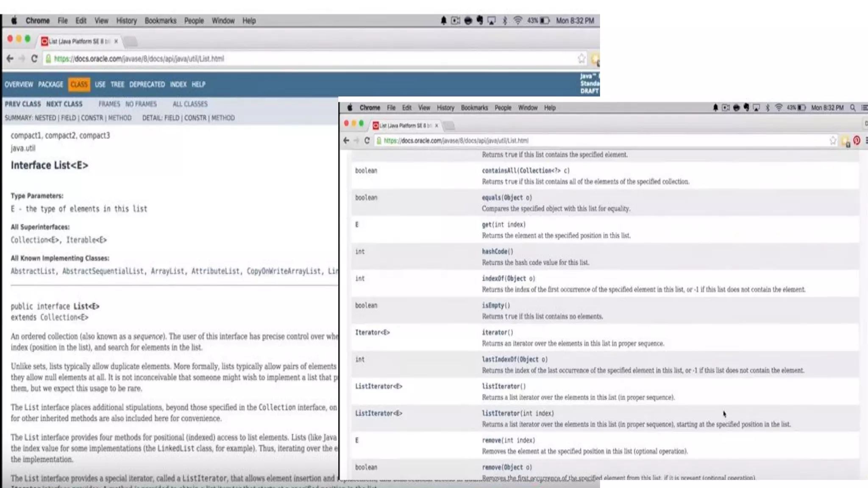Open containsAll(Collection<?> c) method link
The height and width of the screenshot is (488, 868).
[526, 171]
